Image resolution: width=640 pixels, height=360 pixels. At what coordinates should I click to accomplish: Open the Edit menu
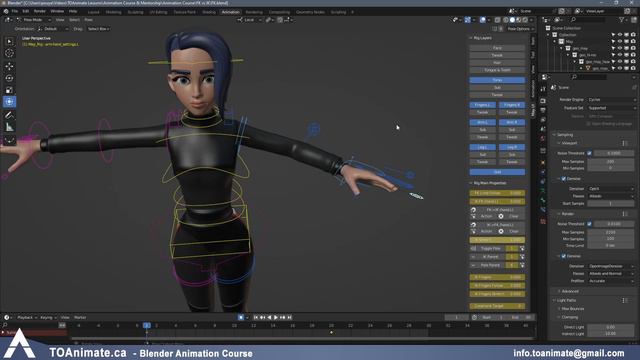(26, 11)
